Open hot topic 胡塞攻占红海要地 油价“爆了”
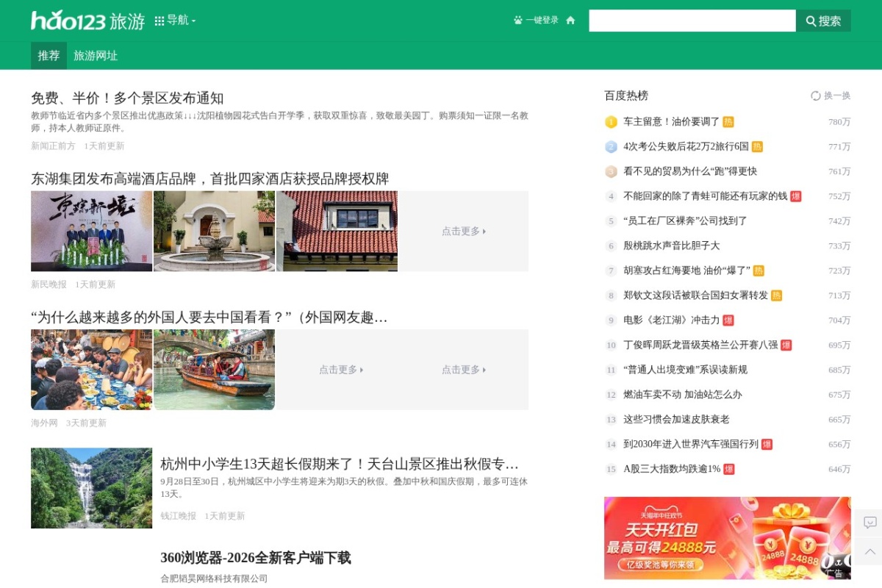 coord(687,270)
